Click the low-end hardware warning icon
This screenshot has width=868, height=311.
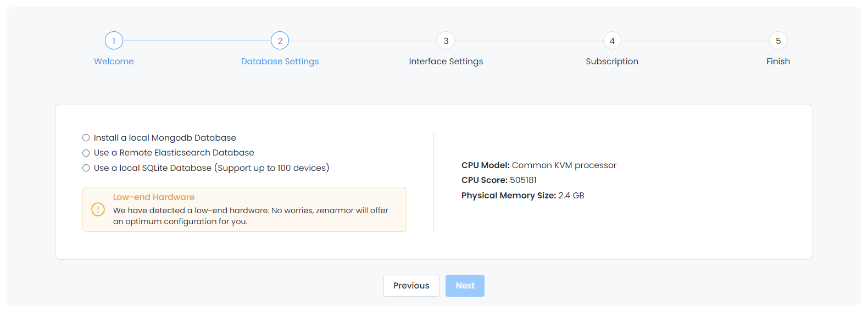[x=98, y=209]
